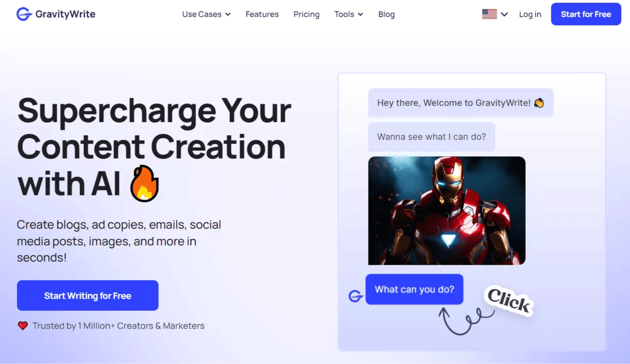Screen dimensions: 630x364
Task: Click the GravityWrite avatar icon beside chat button
Action: [356, 296]
